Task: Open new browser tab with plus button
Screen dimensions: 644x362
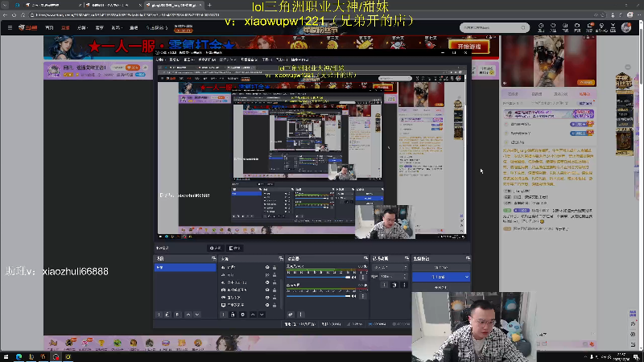Action: pos(209,5)
